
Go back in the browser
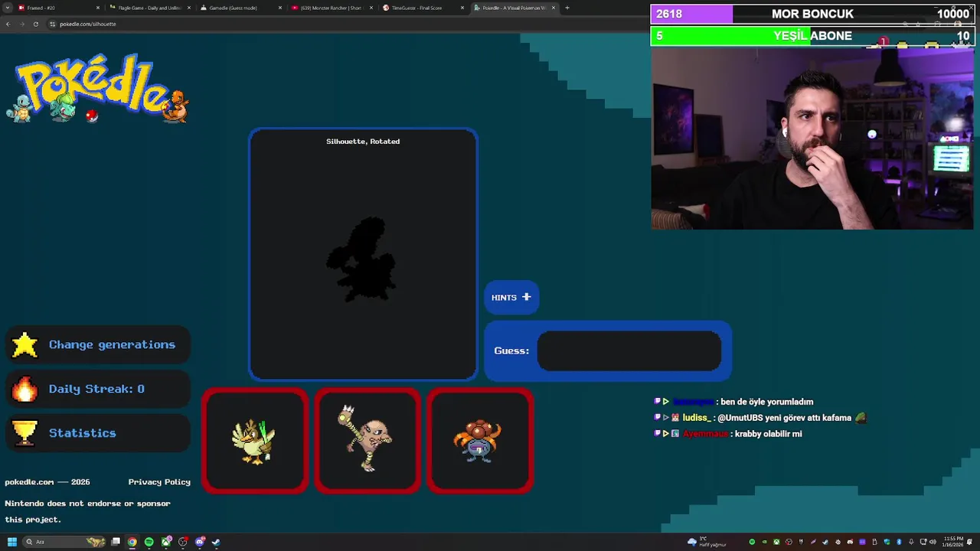pyautogui.click(x=8, y=24)
